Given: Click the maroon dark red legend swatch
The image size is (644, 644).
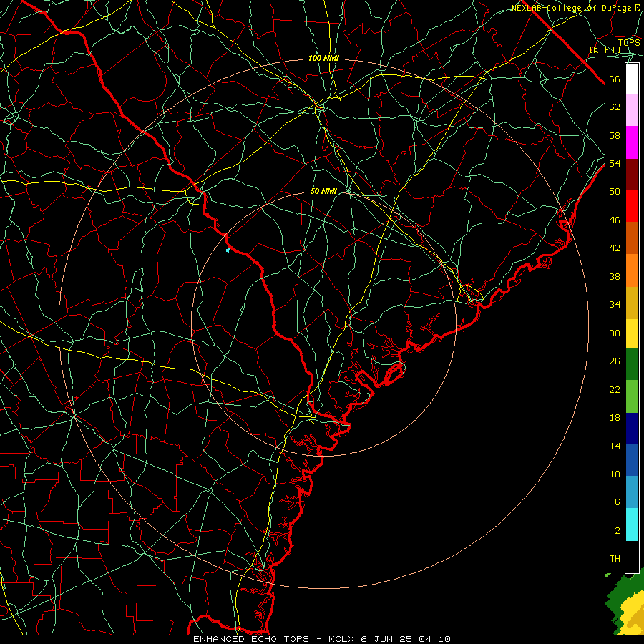Looking at the screenshot, I should (x=632, y=175).
